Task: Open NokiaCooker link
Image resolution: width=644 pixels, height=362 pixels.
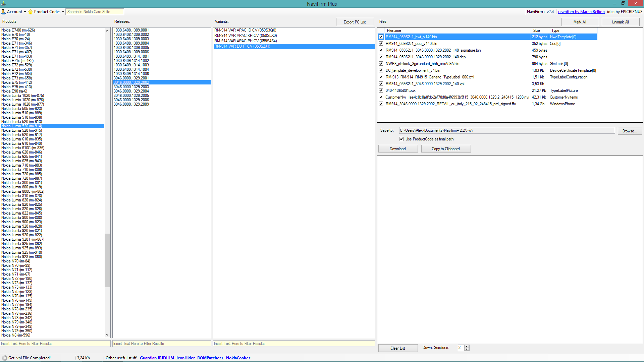Action: pyautogui.click(x=238, y=358)
